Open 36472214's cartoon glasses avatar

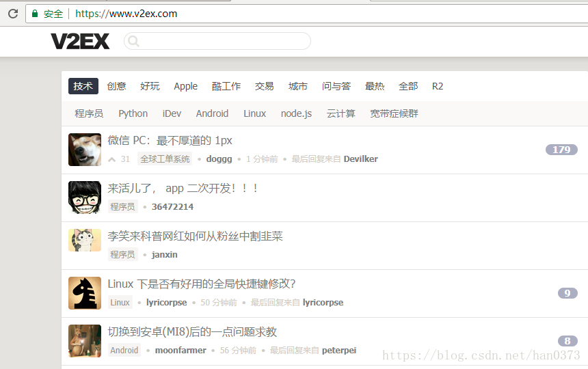(x=85, y=197)
